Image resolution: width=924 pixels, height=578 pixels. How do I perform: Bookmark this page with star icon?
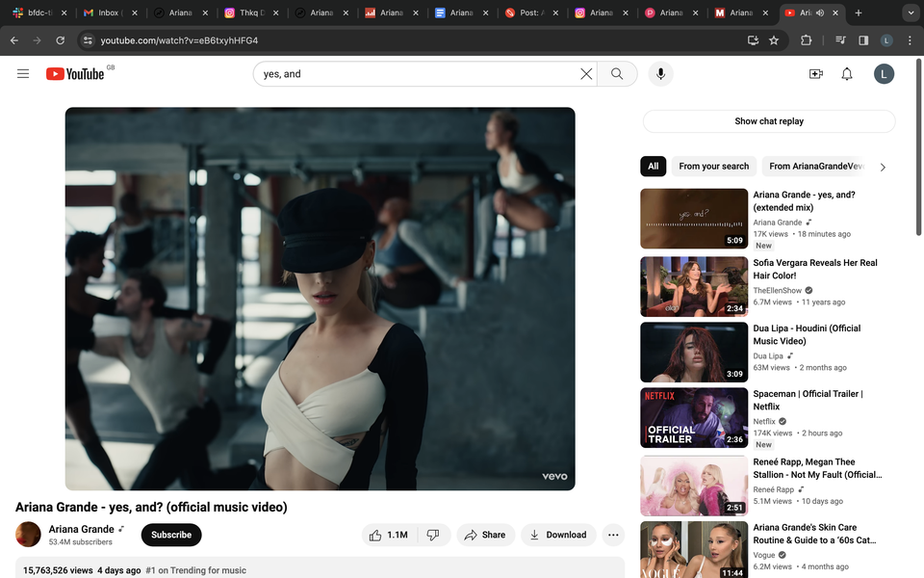pos(774,40)
